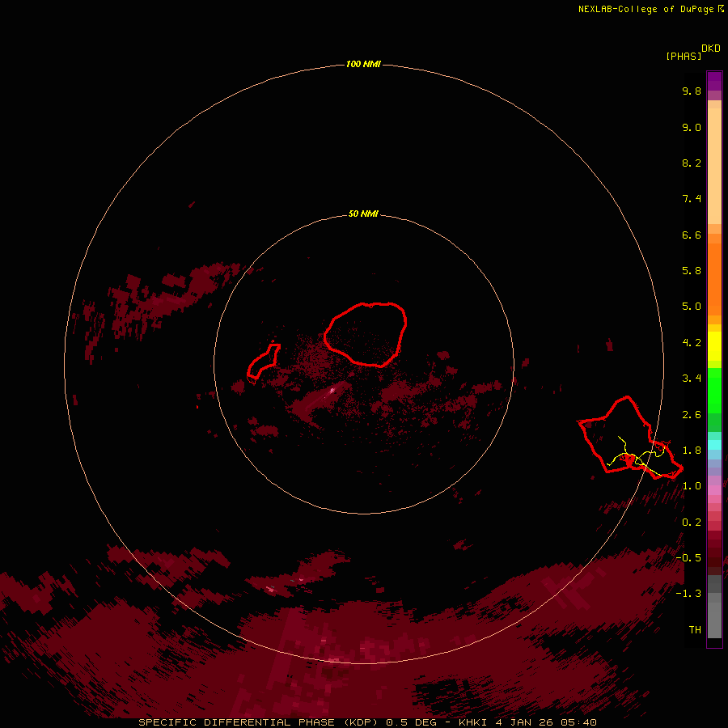Screen dimensions: 728x728
Task: Click the small narrow island outline at left
Action: point(263,362)
